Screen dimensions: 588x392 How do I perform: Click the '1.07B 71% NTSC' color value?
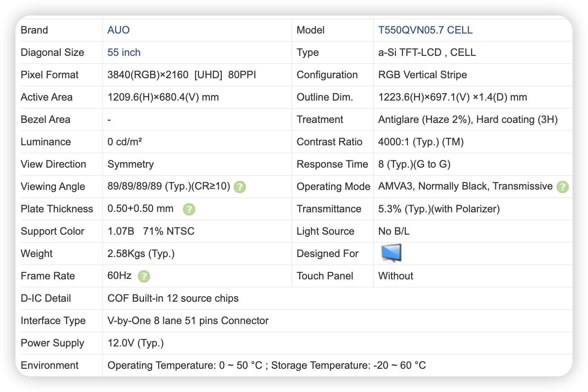click(151, 231)
